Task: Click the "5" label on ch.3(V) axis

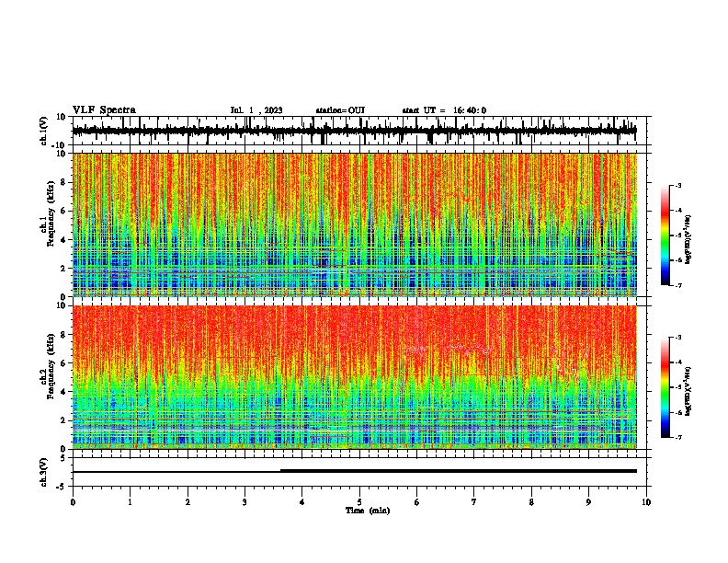Action: 63,457
